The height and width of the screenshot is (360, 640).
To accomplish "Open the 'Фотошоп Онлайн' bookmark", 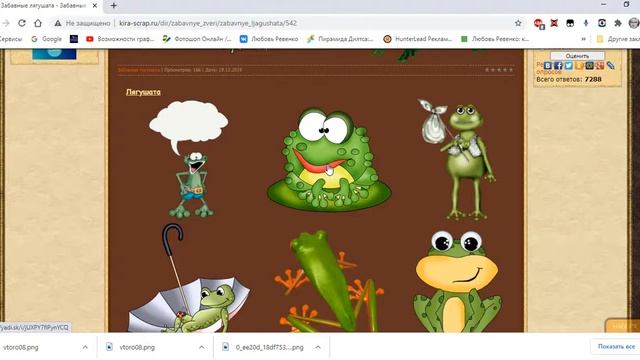I will 197,39.
